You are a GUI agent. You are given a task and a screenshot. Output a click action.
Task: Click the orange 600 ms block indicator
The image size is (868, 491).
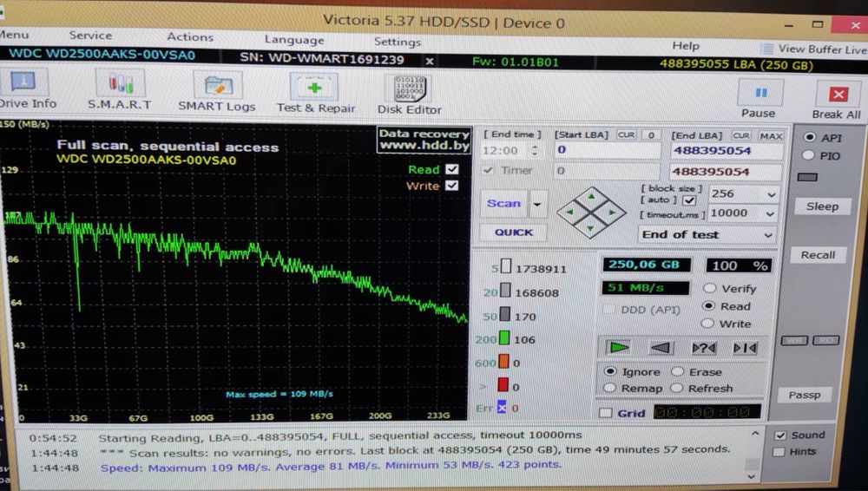click(503, 362)
